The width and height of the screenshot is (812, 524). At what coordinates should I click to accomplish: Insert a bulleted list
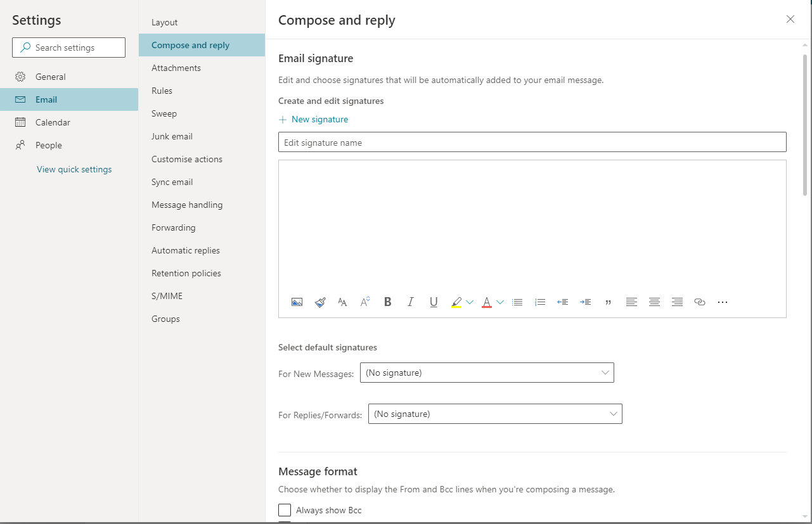click(517, 302)
